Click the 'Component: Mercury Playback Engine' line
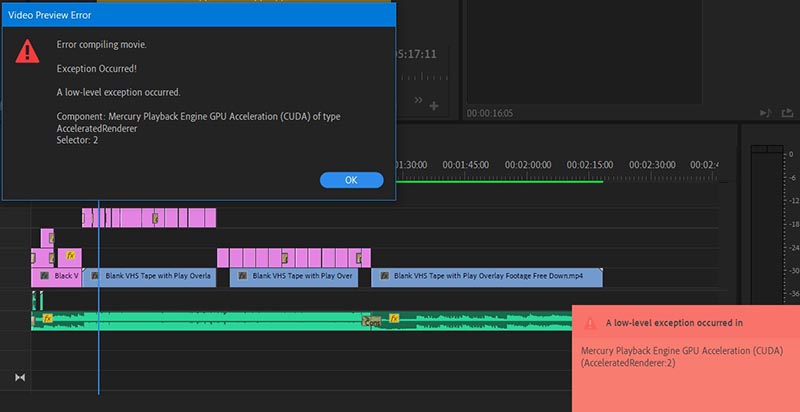The width and height of the screenshot is (800, 412). 198,117
